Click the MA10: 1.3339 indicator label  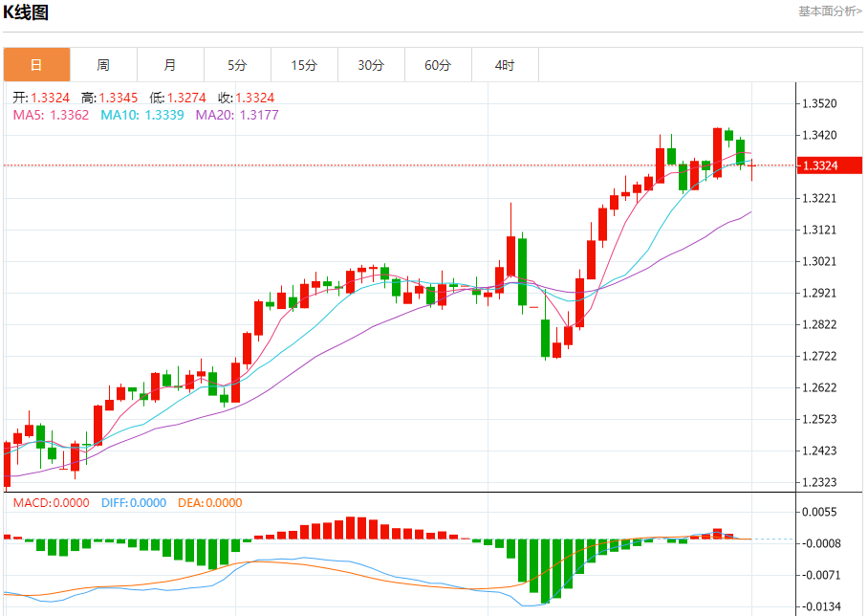tap(142, 115)
